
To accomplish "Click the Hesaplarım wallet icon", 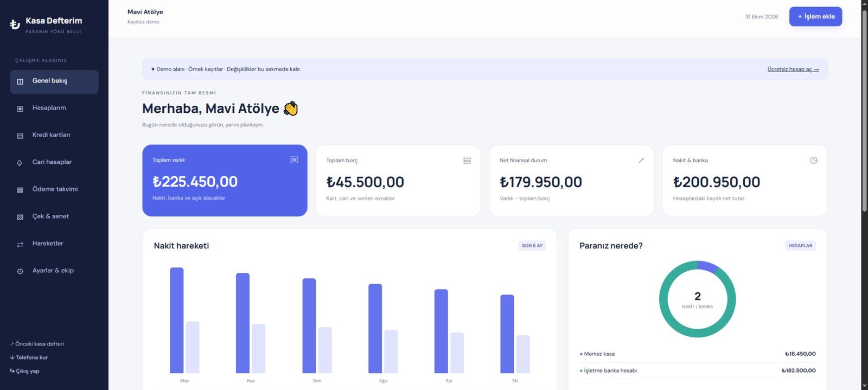I will coord(20,108).
